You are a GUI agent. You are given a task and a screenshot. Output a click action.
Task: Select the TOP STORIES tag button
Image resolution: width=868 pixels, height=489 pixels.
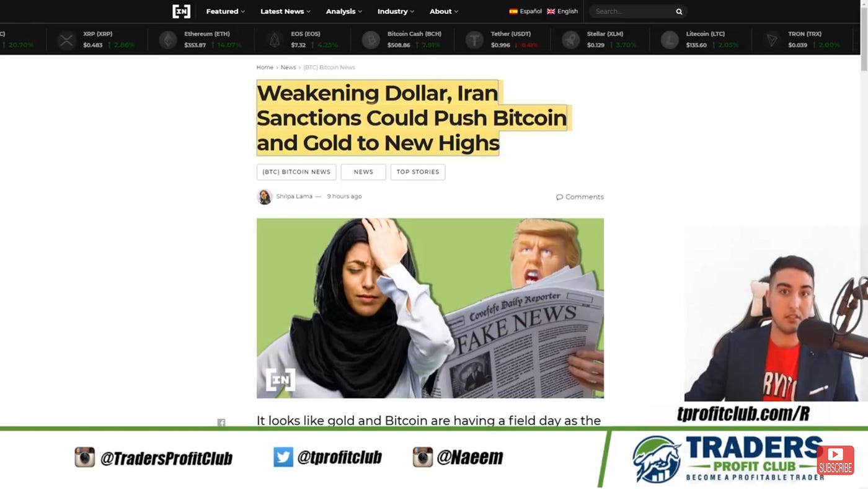point(418,172)
